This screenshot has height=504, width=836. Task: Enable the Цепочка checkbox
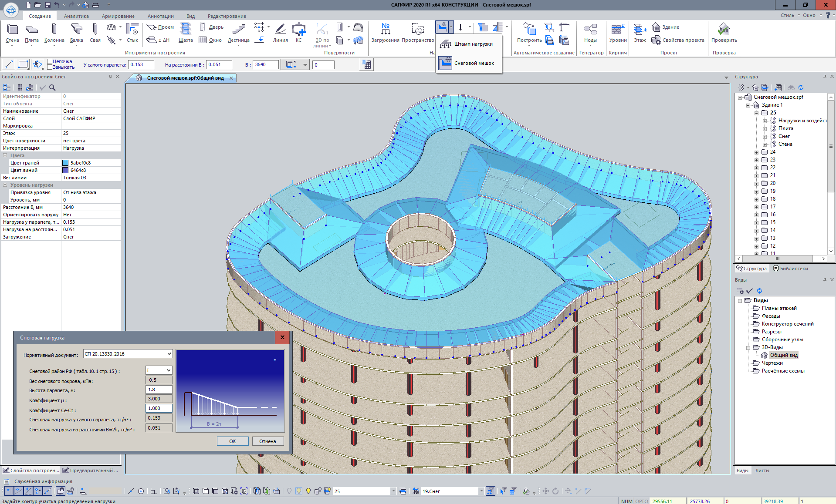coord(50,62)
